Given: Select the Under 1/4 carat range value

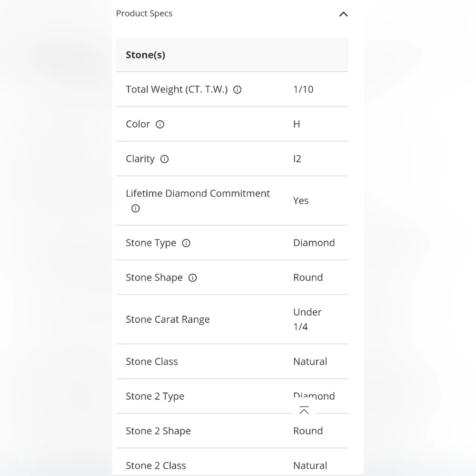Looking at the screenshot, I should coord(307,319).
